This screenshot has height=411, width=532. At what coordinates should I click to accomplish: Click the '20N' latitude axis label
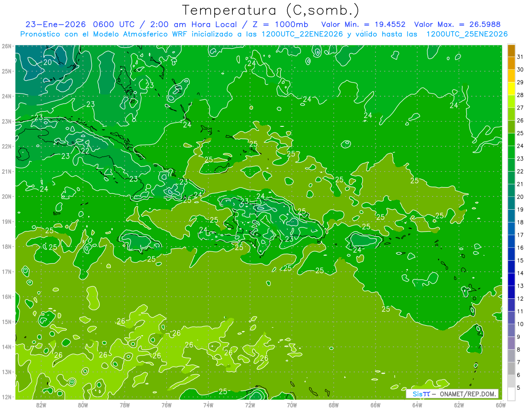point(7,196)
